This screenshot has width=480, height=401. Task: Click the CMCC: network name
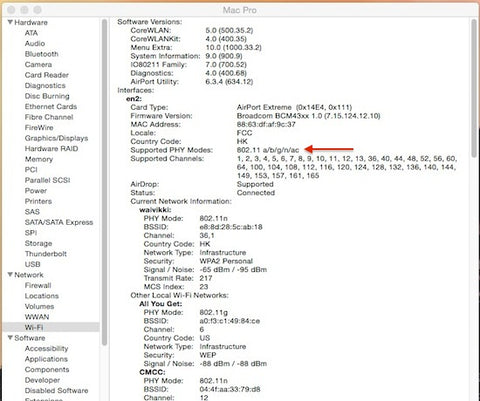click(152, 372)
